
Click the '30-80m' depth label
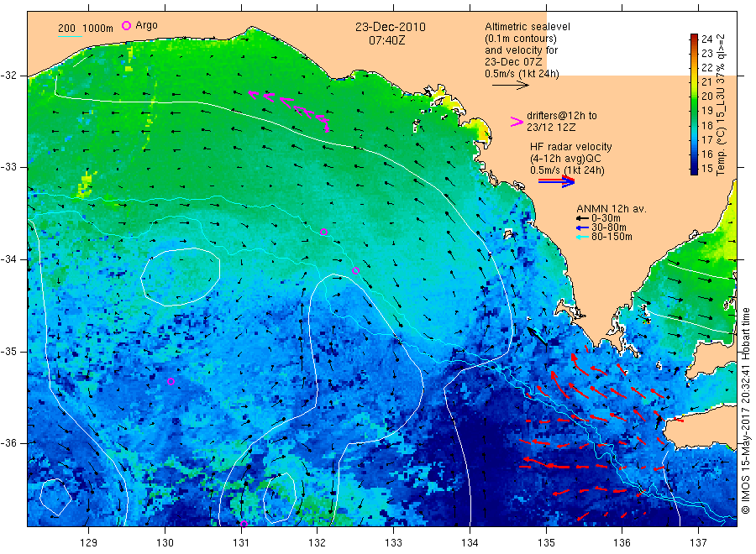pos(609,227)
